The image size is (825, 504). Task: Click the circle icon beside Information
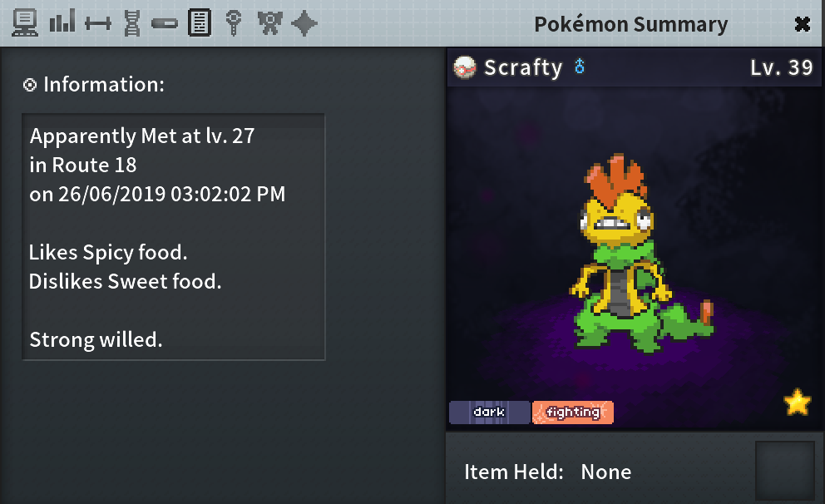point(30,85)
